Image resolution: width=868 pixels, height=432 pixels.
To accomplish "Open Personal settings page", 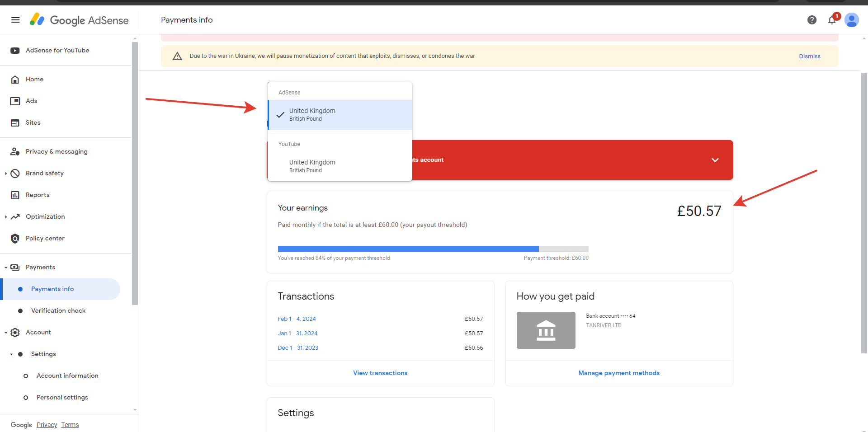I will coord(62,398).
